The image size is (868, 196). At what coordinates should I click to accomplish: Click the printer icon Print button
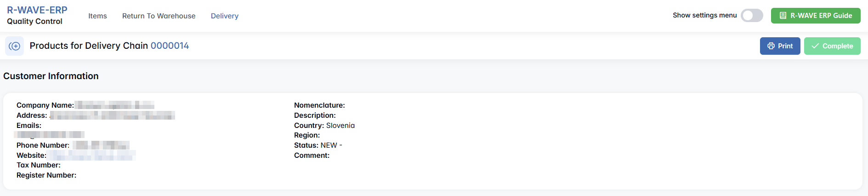(x=780, y=46)
